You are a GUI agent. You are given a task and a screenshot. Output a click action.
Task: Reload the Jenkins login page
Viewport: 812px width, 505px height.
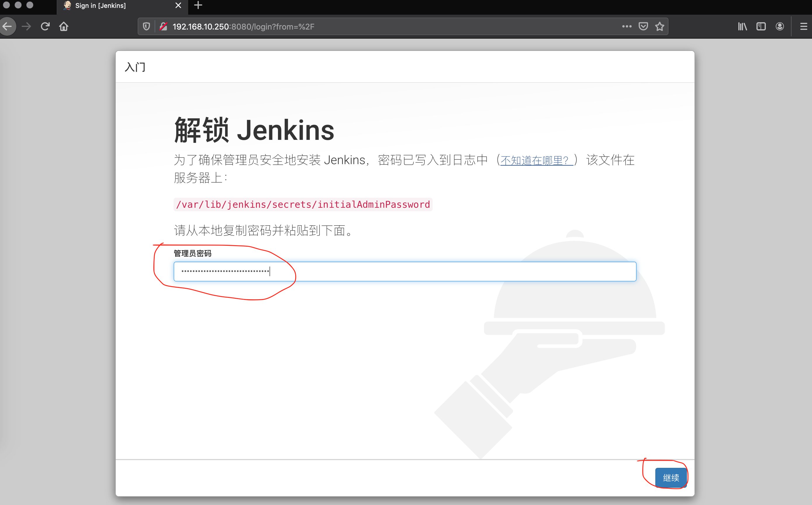(45, 26)
